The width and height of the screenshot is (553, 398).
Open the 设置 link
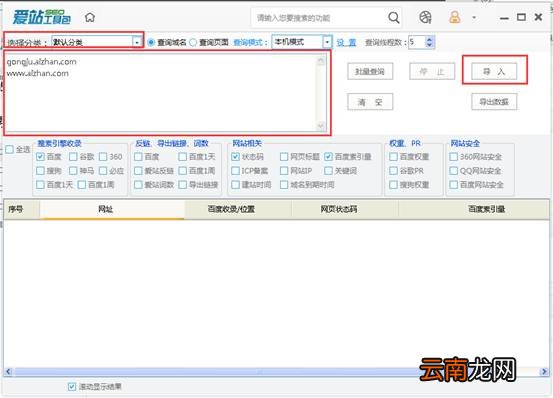coord(346,43)
